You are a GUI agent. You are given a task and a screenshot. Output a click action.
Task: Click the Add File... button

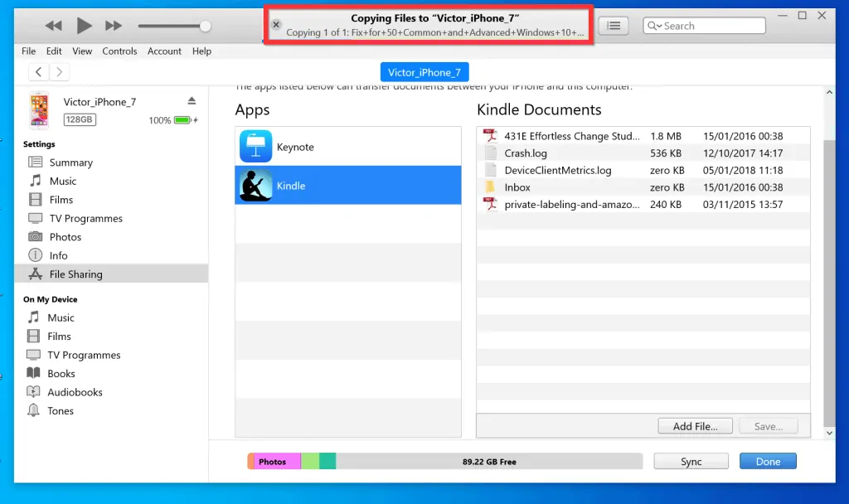(x=695, y=426)
